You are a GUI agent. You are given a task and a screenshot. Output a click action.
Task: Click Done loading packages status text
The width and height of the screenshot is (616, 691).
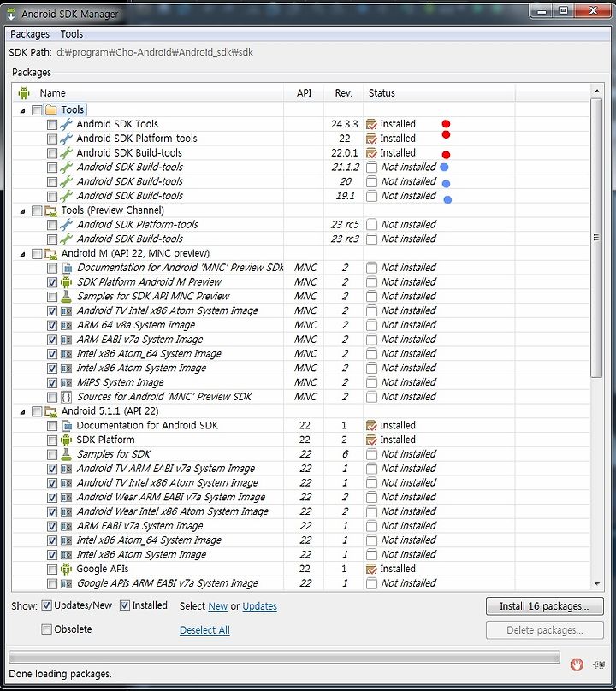pyautogui.click(x=60, y=674)
